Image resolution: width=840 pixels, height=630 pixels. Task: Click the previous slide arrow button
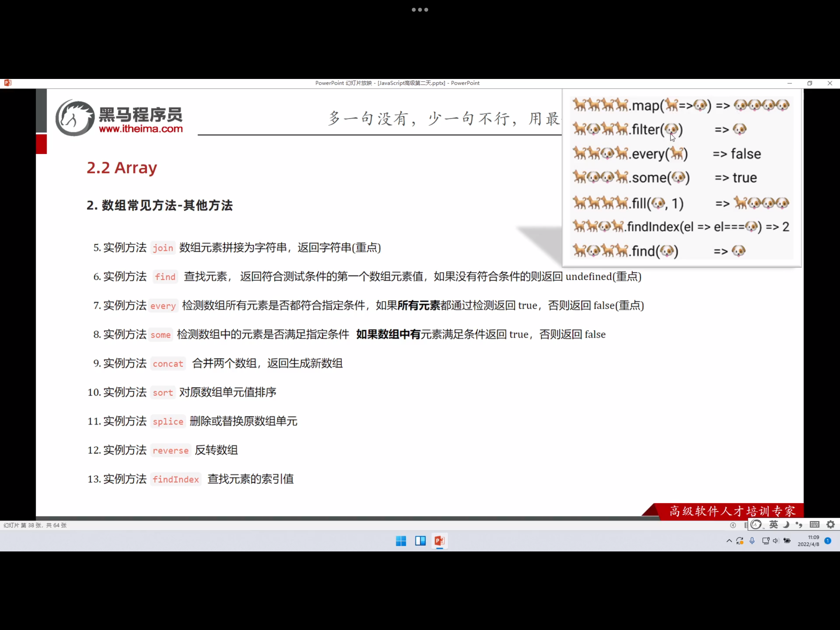733,525
